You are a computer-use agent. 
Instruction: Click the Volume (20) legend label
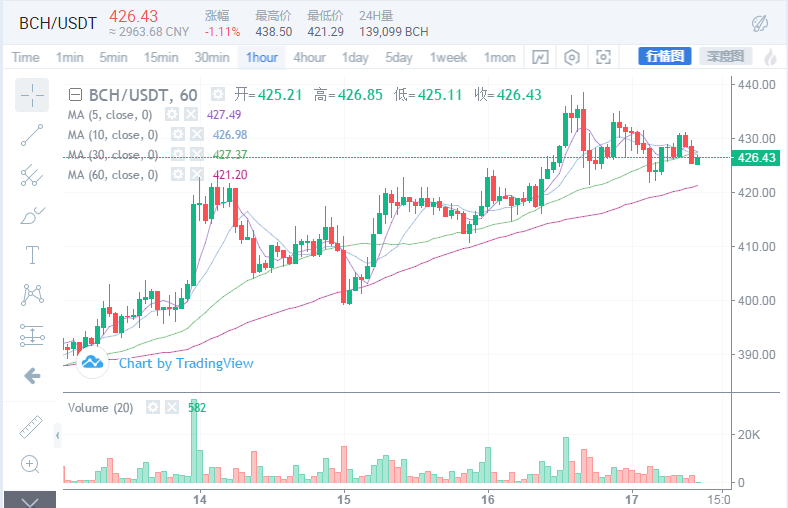coord(101,408)
